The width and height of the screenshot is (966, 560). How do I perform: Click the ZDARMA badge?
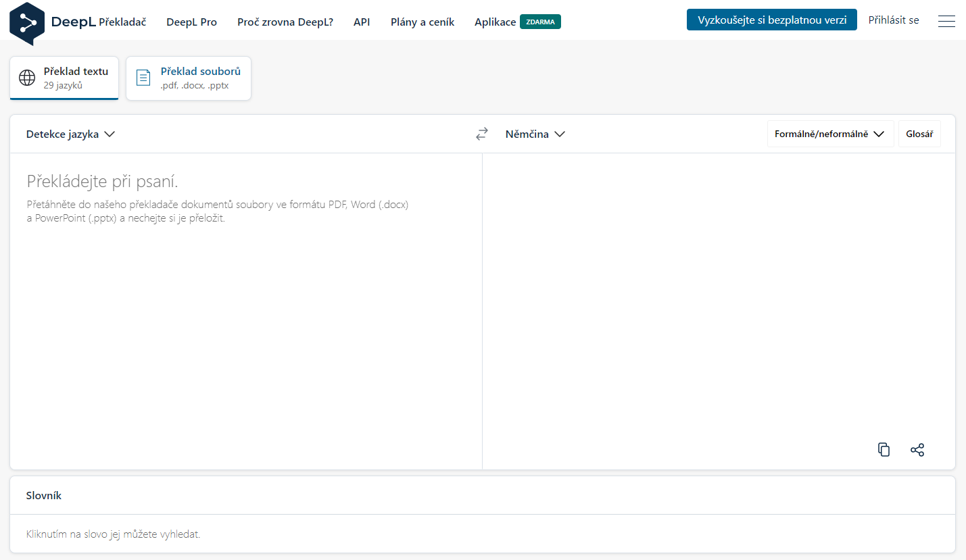point(540,22)
